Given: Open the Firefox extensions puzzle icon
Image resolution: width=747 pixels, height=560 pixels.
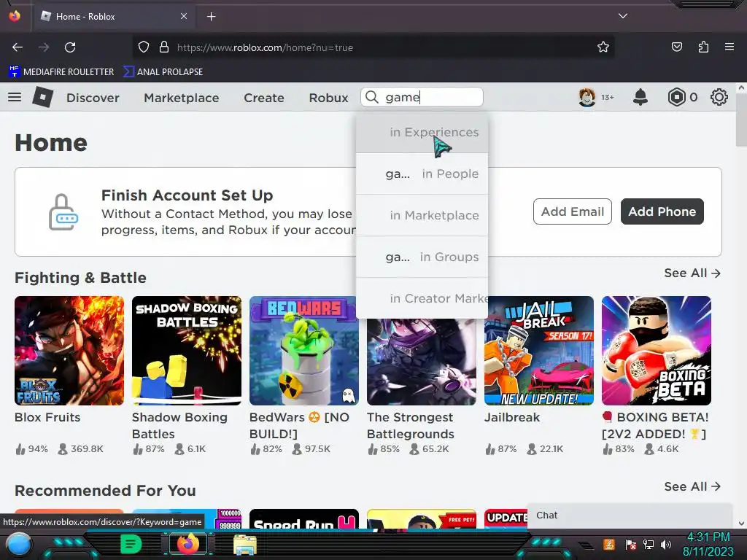Looking at the screenshot, I should click(x=703, y=47).
